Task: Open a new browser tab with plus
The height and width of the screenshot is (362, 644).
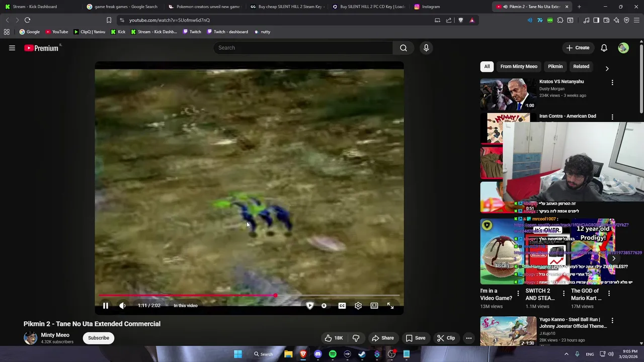Action: tap(579, 7)
